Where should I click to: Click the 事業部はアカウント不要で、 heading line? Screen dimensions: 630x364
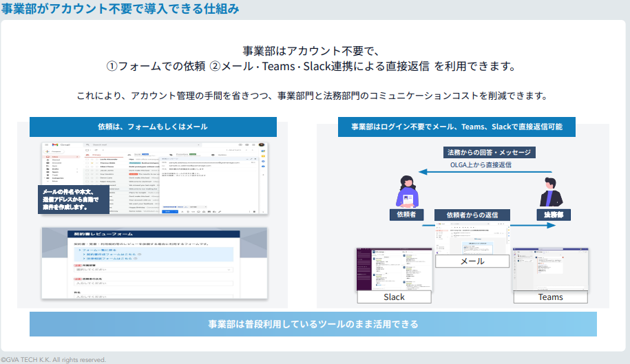tap(311, 51)
